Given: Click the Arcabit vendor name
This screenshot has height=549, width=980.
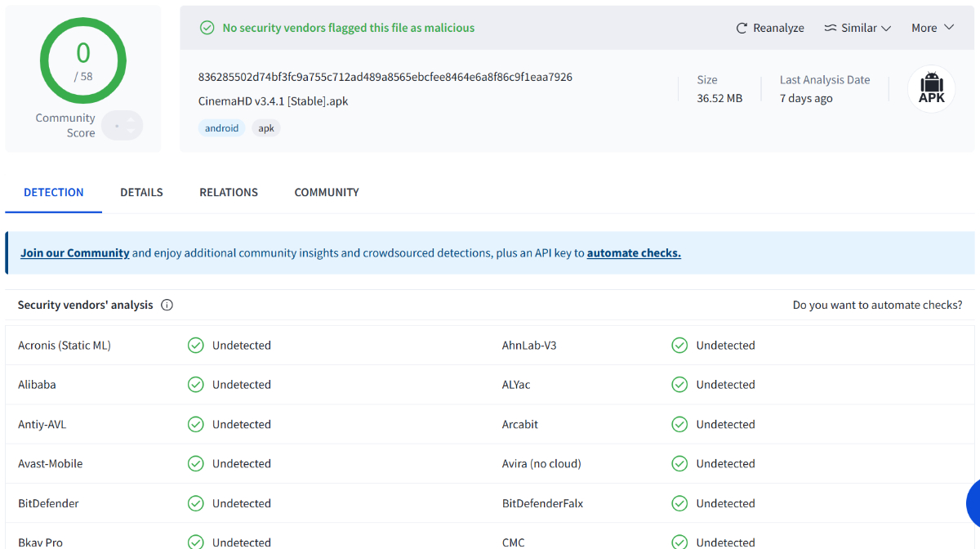Looking at the screenshot, I should [520, 424].
